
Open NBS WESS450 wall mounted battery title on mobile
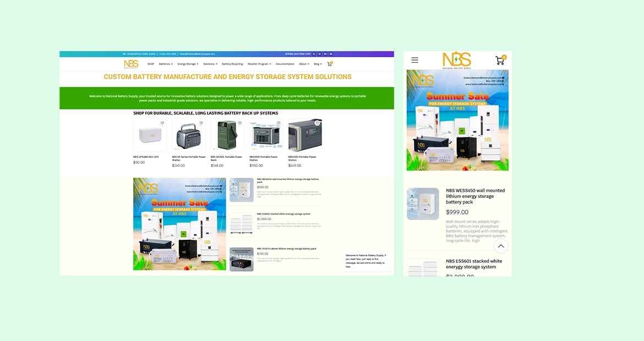click(x=474, y=196)
